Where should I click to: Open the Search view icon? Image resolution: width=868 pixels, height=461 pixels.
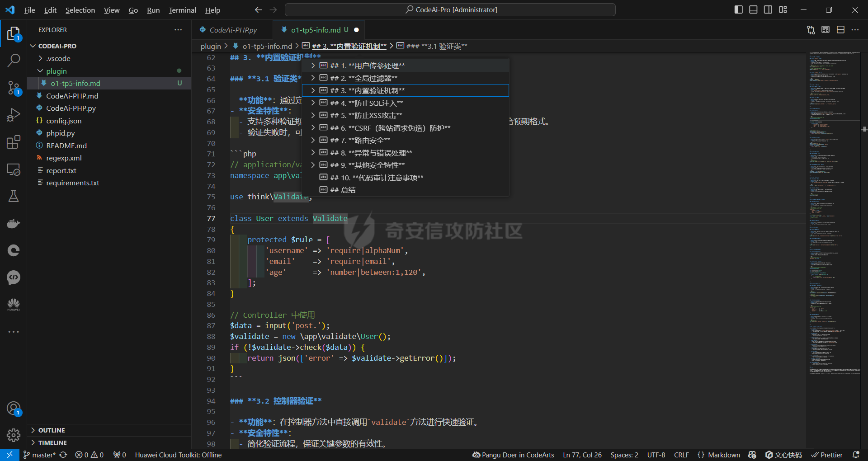[x=14, y=60]
